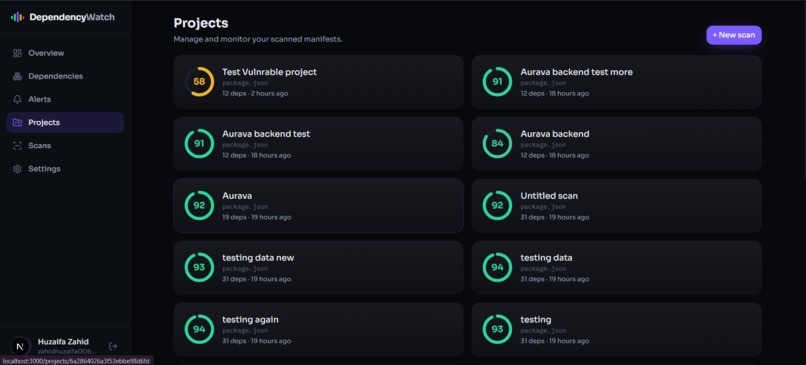
Task: Click the Projects page heading
Action: click(x=201, y=23)
